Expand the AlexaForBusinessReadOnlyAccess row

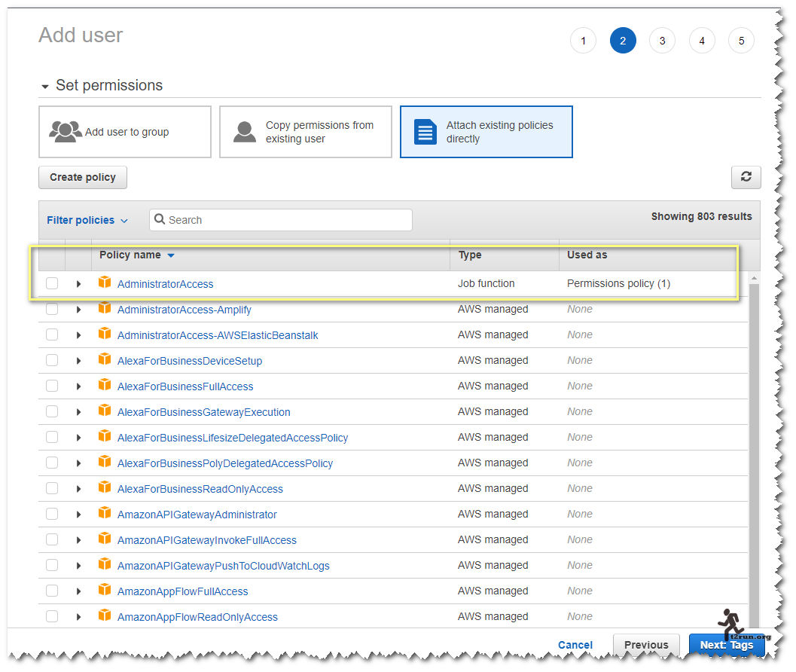tap(78, 489)
